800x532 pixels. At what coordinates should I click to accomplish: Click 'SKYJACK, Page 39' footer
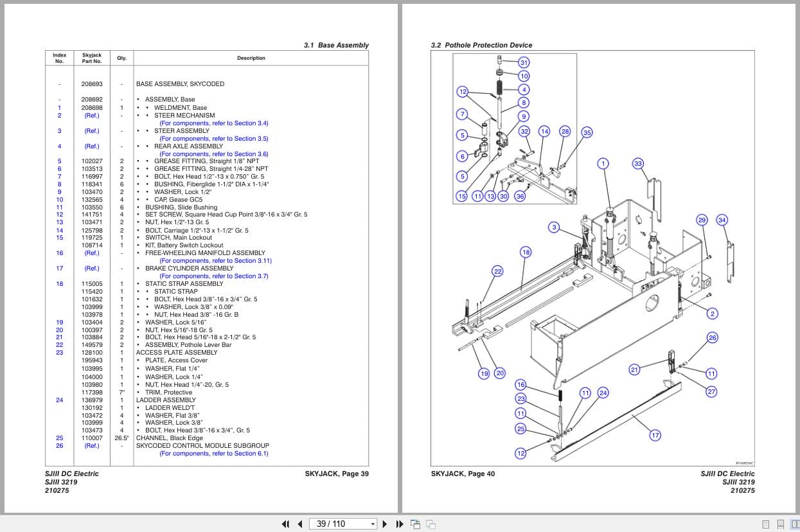[x=337, y=474]
